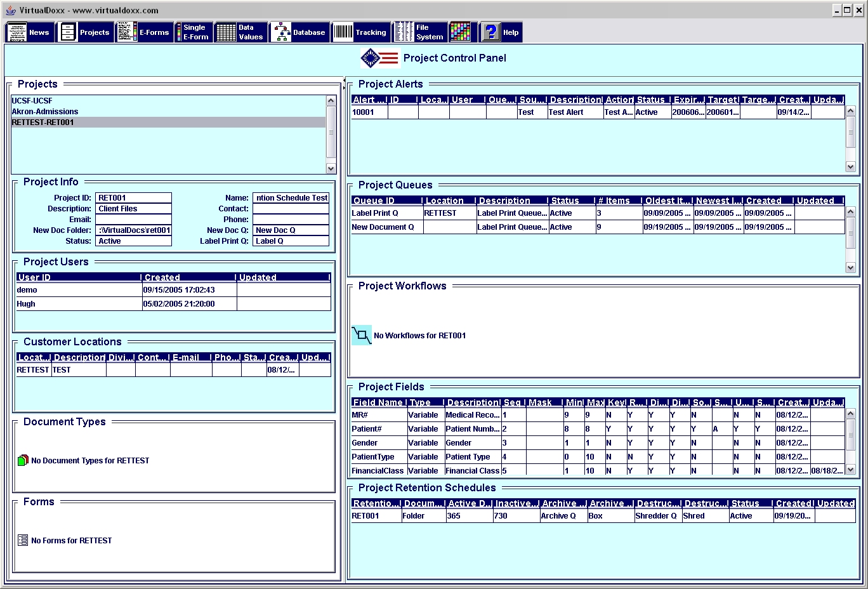Focus the empty Phone field
The width and height of the screenshot is (868, 589).
point(291,220)
